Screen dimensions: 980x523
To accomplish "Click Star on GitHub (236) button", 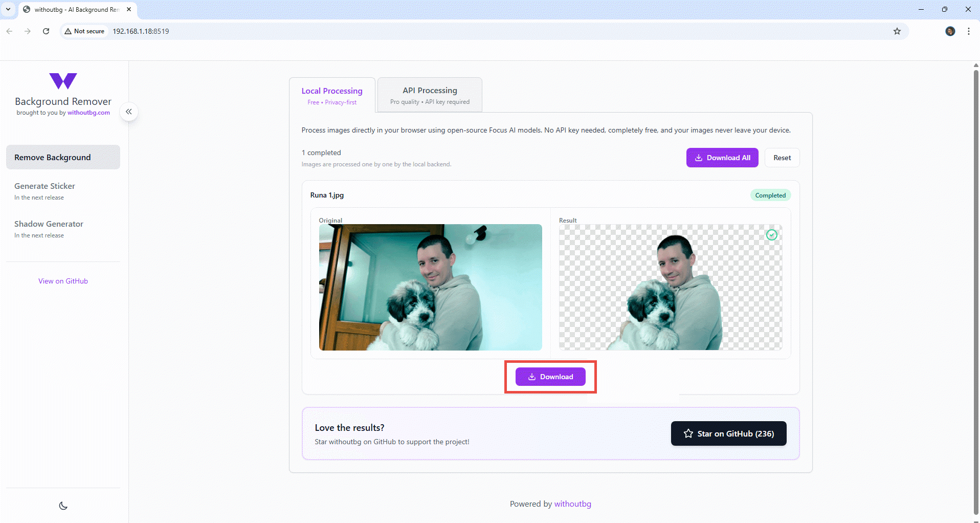I will tap(729, 433).
